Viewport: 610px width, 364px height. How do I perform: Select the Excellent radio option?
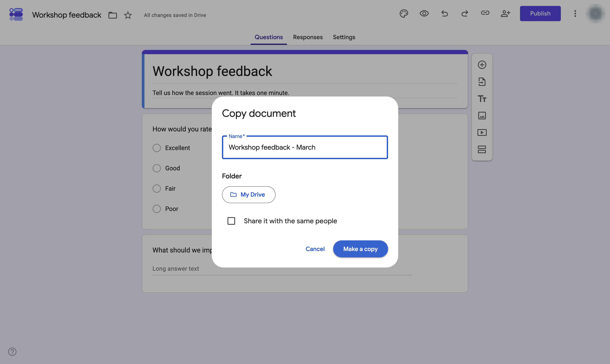[x=157, y=148]
